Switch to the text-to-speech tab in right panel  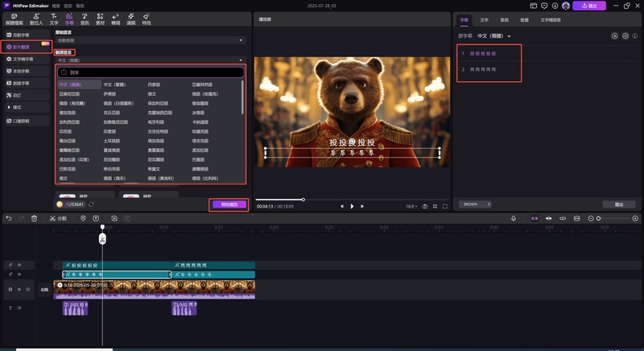(x=551, y=19)
